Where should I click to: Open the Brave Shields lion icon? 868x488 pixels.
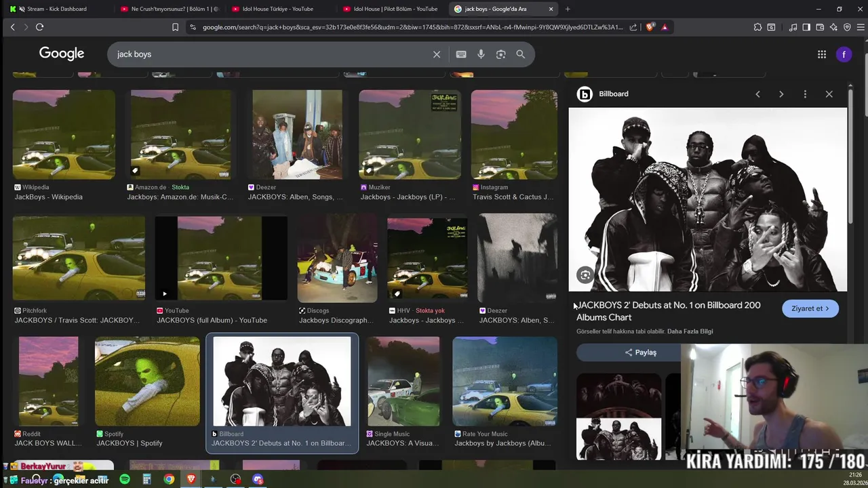650,27
